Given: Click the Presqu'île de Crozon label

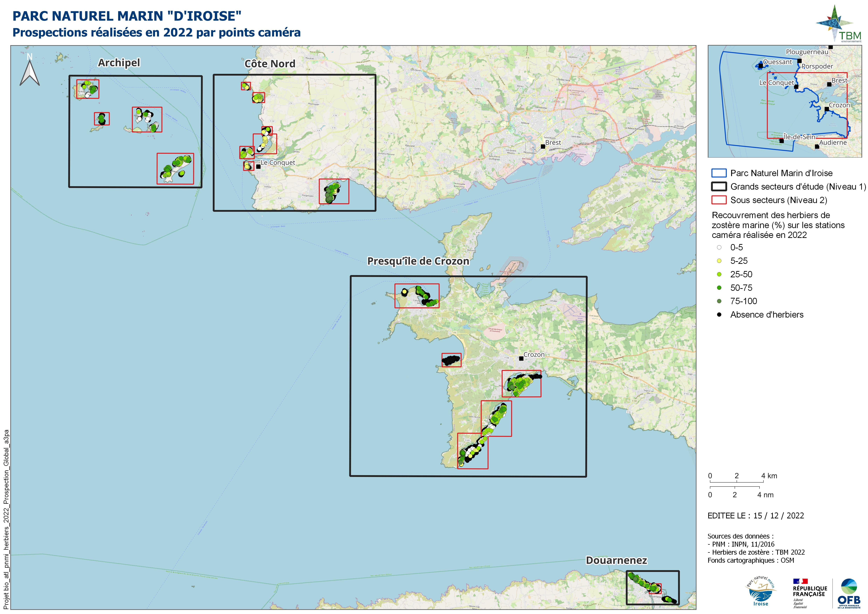Looking at the screenshot, I should (x=418, y=261).
